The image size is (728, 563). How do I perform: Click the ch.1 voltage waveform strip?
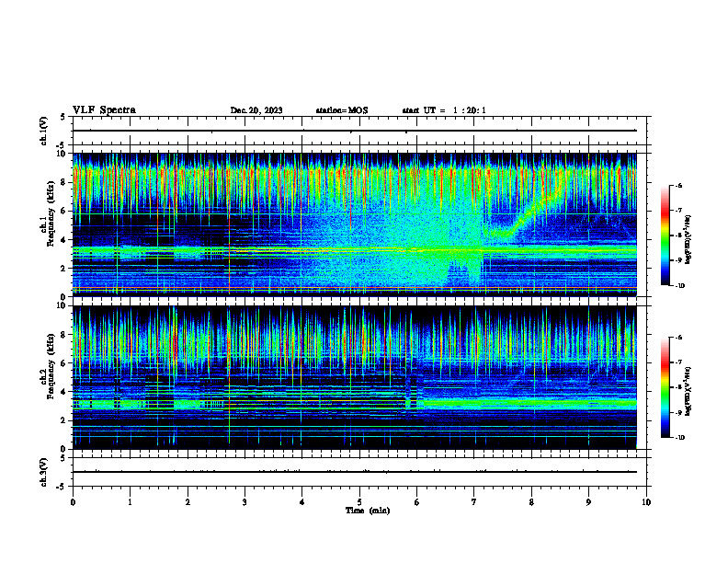[359, 131]
